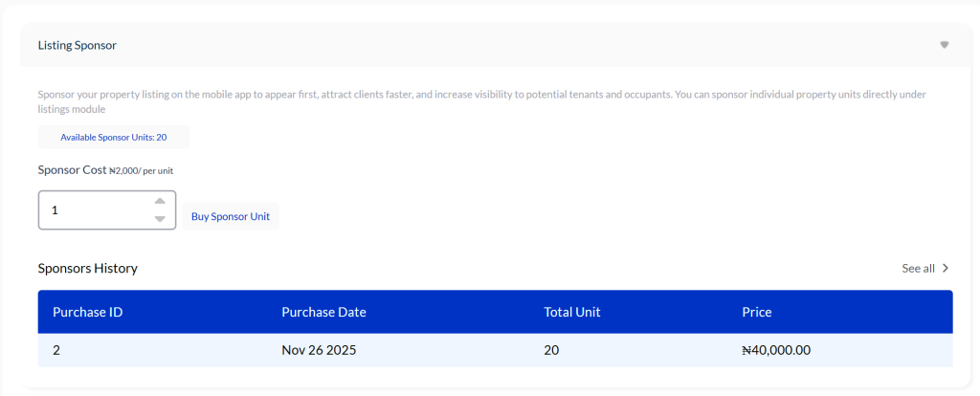The width and height of the screenshot is (980, 396).
Task: Click the Sponsors History heading
Action: tap(88, 268)
